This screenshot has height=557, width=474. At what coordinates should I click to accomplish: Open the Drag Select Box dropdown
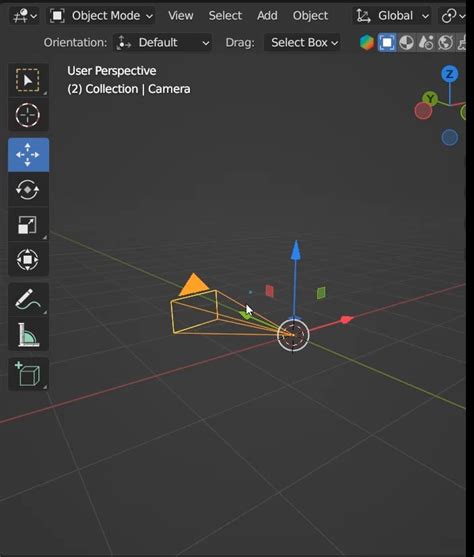pos(302,43)
